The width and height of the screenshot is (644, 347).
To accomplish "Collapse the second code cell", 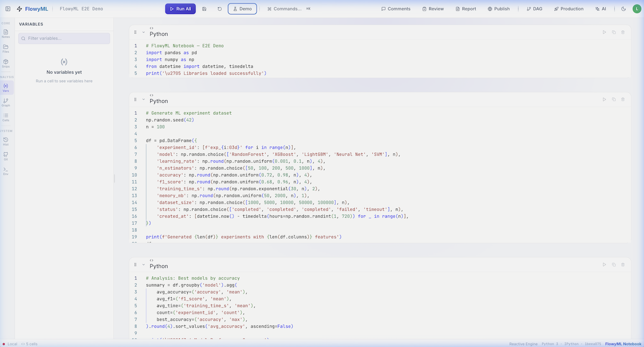I will coord(143,99).
